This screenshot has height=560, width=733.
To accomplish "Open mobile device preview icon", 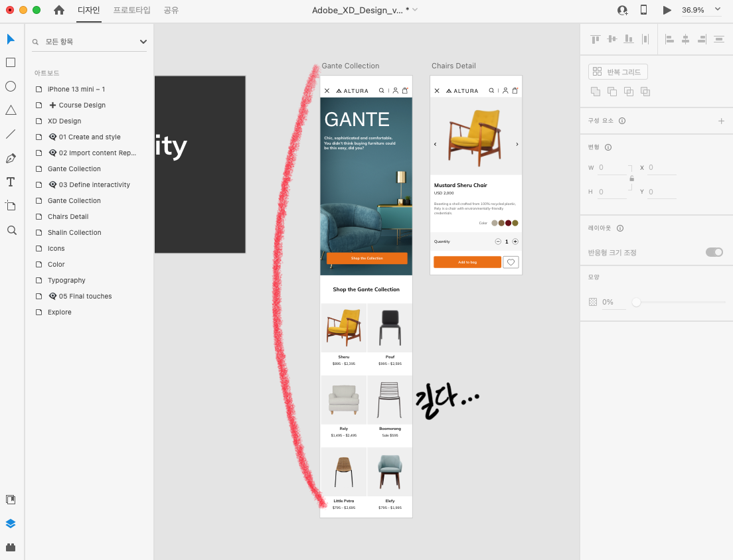I will [x=644, y=10].
